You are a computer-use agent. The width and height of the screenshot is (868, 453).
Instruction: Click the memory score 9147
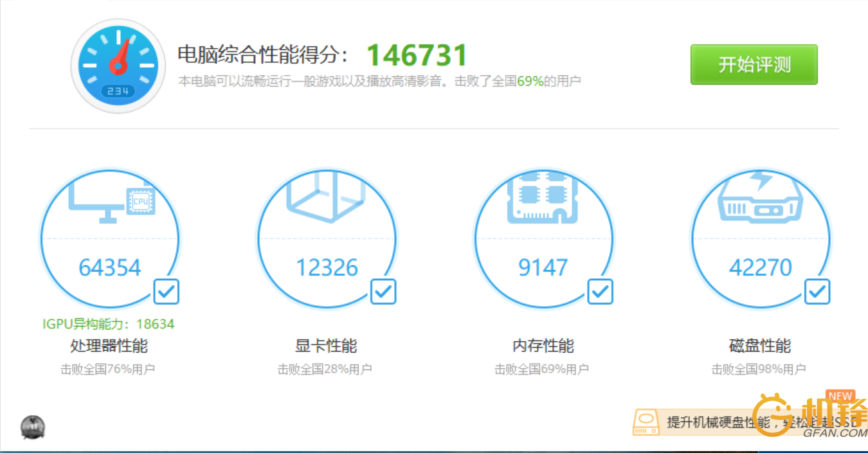(543, 267)
